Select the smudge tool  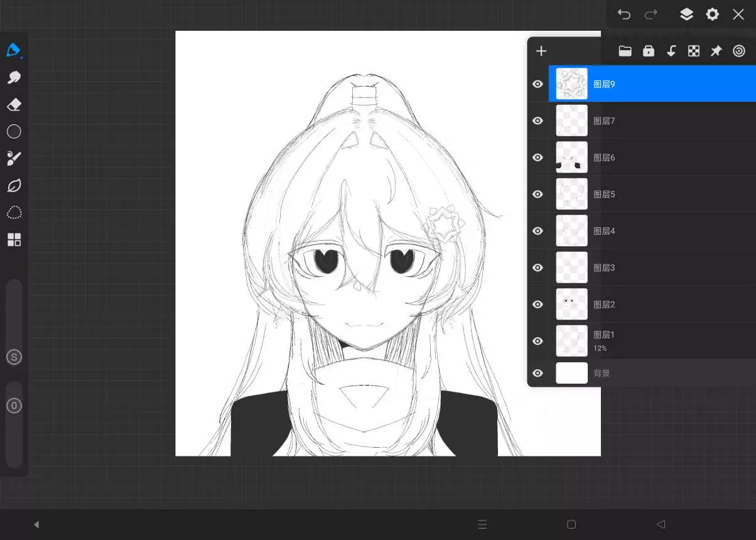point(14,77)
